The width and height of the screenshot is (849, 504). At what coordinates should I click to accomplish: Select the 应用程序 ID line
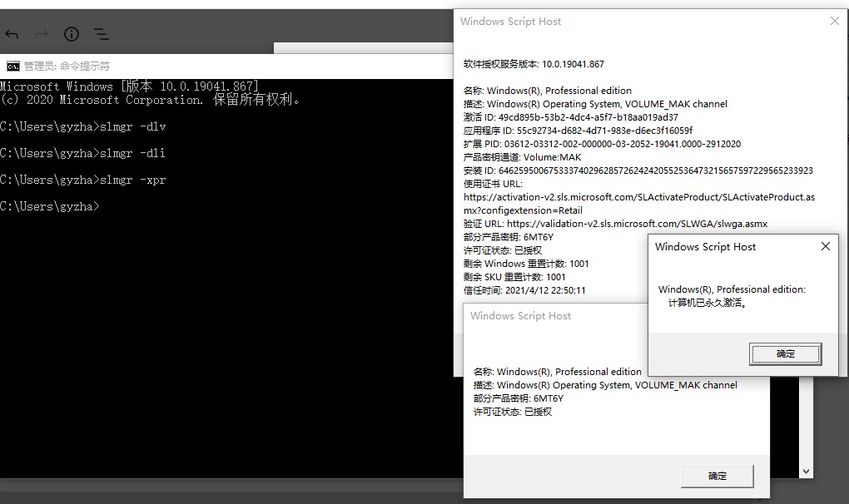pos(578,131)
